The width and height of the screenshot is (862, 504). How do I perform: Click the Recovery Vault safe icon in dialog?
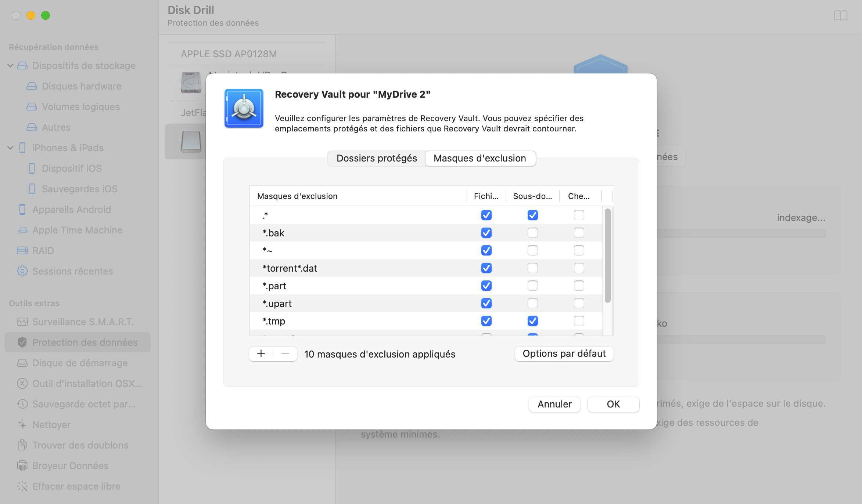(244, 108)
